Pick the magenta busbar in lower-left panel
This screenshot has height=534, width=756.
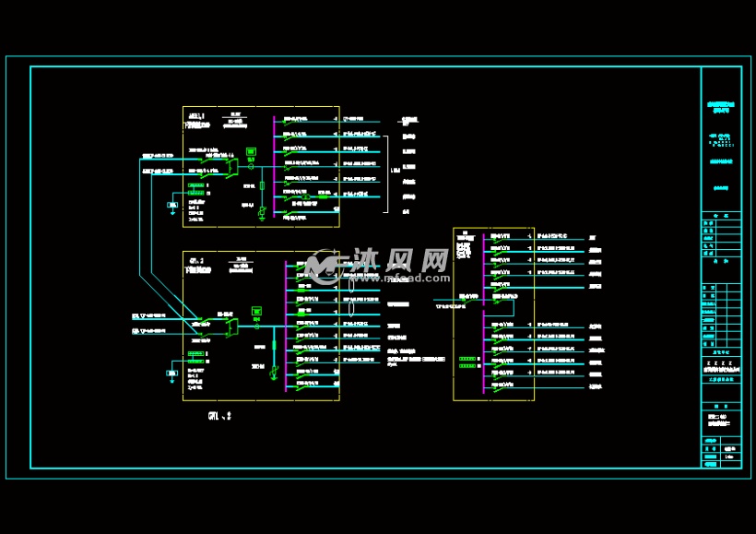point(286,326)
